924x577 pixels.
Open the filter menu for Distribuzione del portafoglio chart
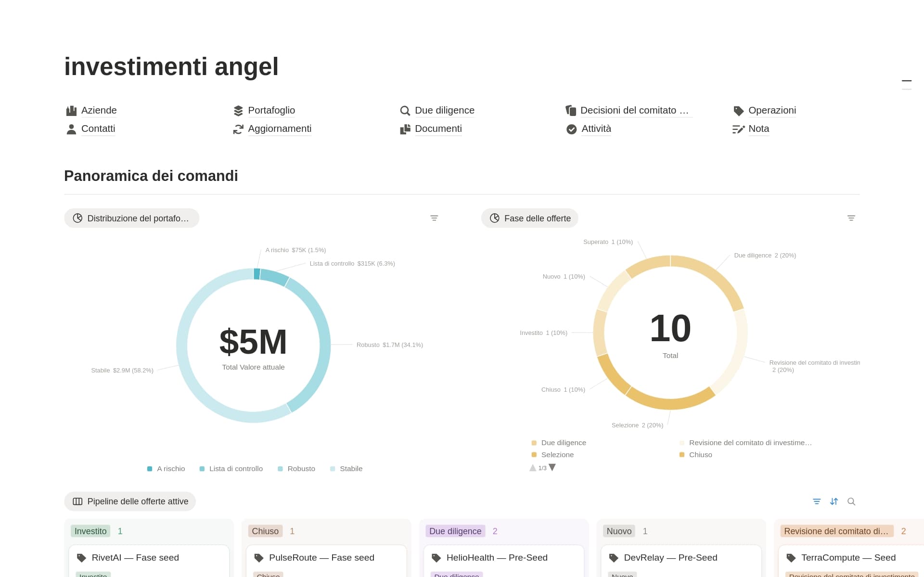click(434, 218)
